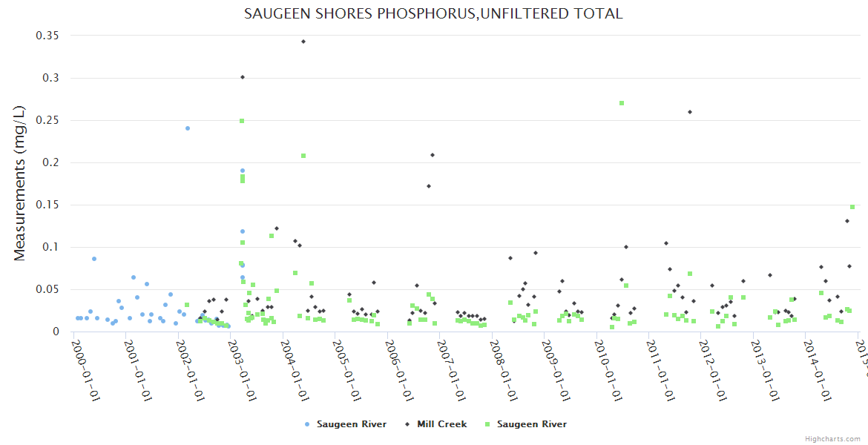Click the rightmost green point near 0.15
Viewport: 868px width, 445px height.
pos(852,207)
